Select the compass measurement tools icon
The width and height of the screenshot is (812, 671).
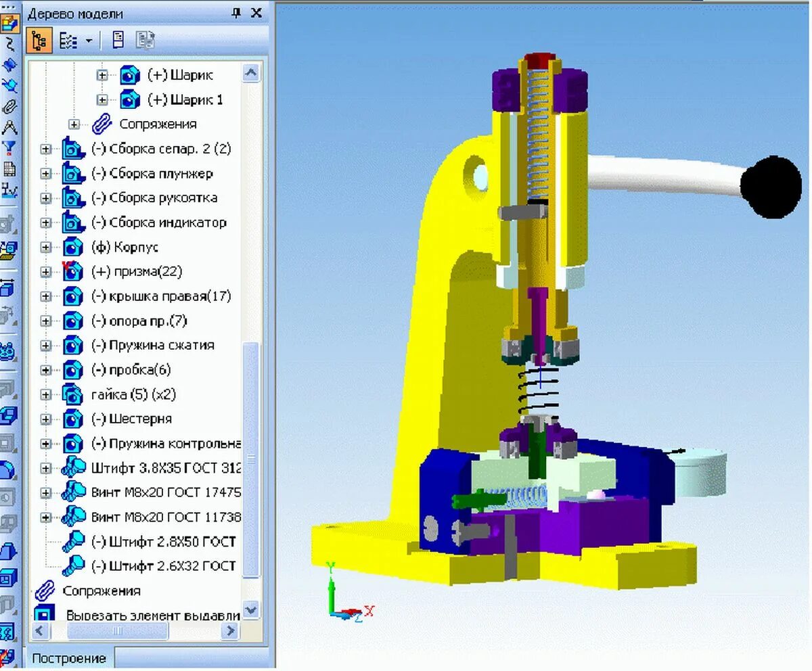pyautogui.click(x=8, y=128)
